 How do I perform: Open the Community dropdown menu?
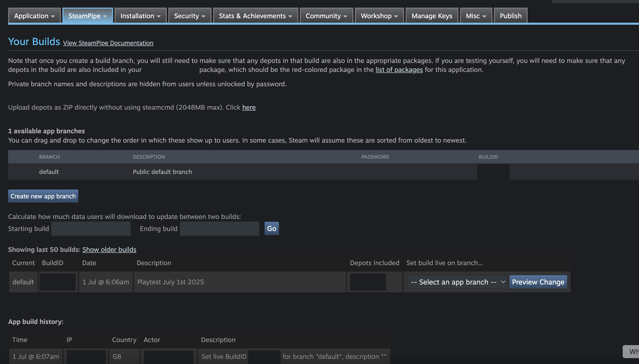[326, 16]
